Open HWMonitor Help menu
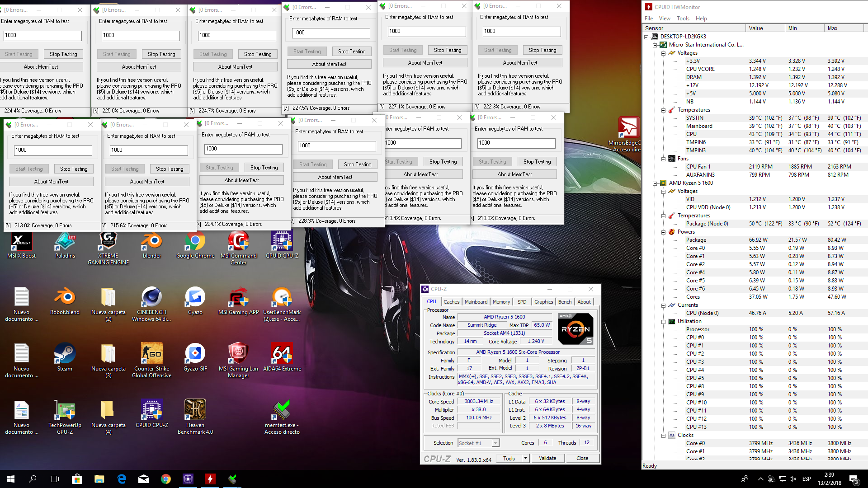 701,19
